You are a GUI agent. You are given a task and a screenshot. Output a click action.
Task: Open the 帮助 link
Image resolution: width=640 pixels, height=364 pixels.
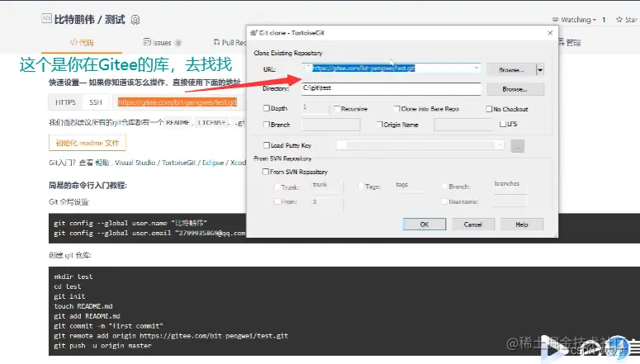tap(102, 163)
